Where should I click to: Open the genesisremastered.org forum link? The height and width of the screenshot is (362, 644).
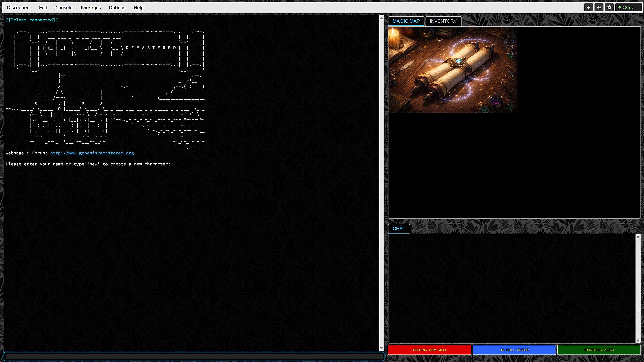[x=92, y=153]
